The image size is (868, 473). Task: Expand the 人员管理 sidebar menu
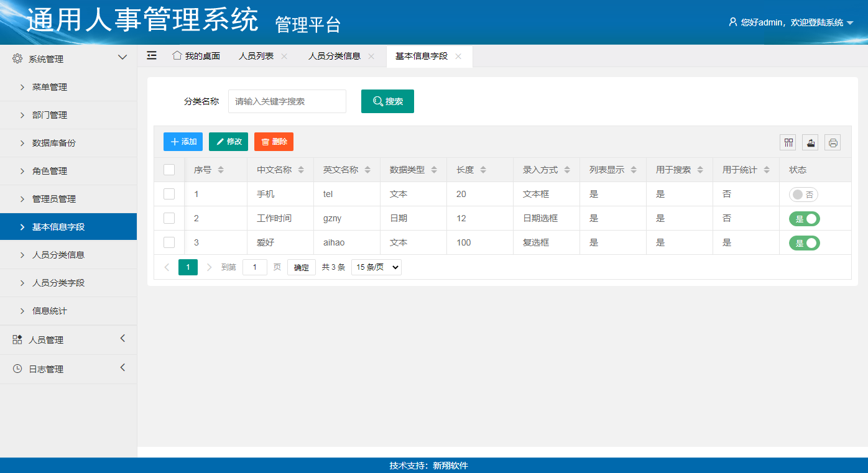point(68,340)
